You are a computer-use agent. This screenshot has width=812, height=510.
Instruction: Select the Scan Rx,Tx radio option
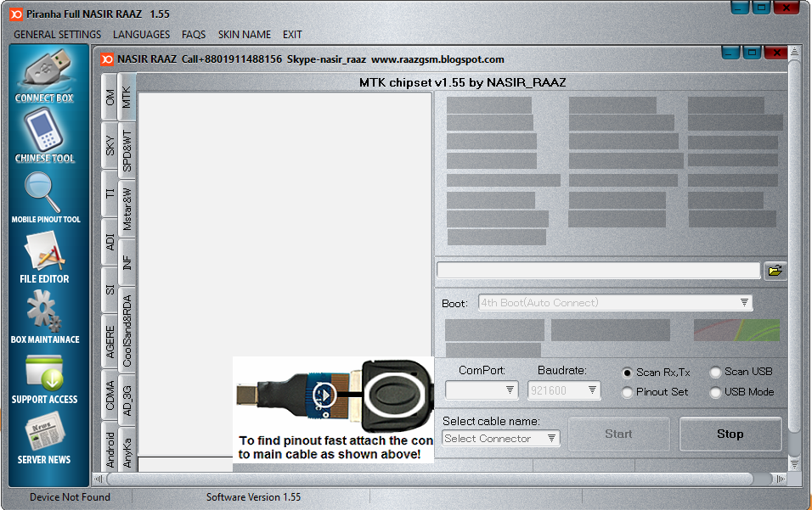pyautogui.click(x=628, y=373)
